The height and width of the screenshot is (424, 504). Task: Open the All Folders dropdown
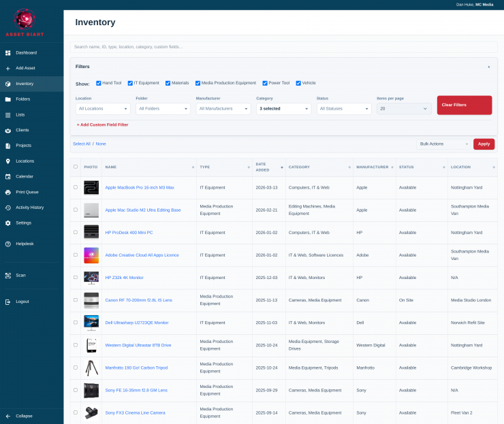163,109
